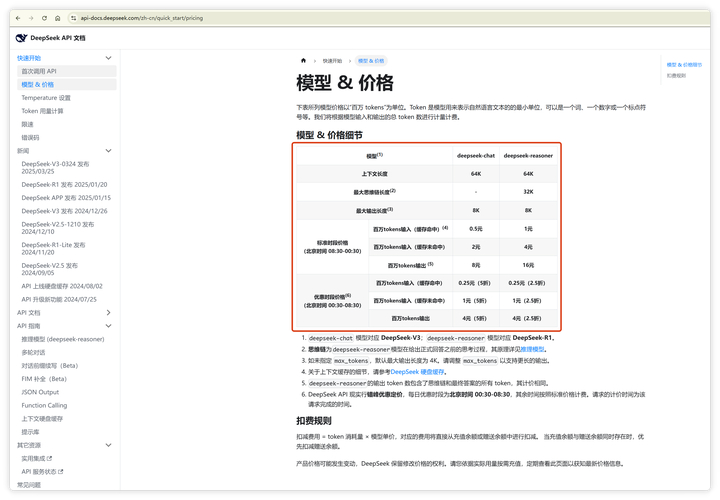Open 实用集成 resource link
This screenshot has width=720, height=500.
pyautogui.click(x=33, y=459)
